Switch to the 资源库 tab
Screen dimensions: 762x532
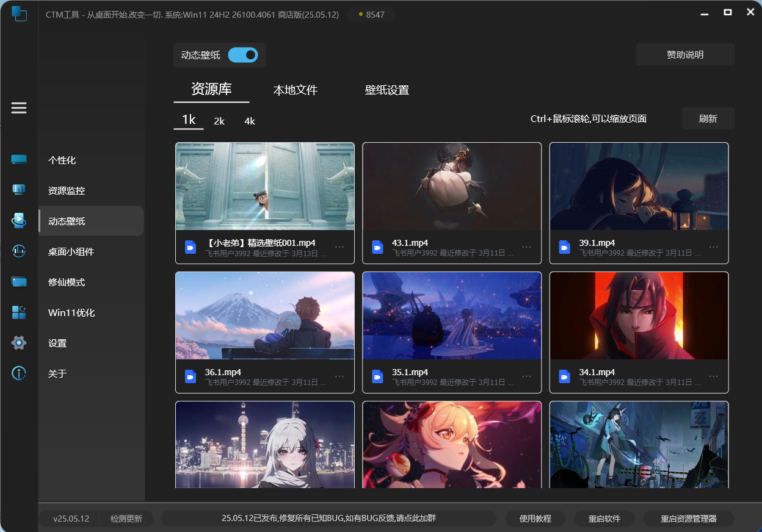click(211, 89)
